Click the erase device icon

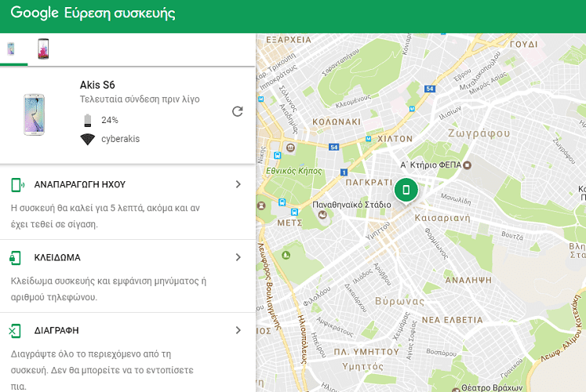click(x=15, y=331)
